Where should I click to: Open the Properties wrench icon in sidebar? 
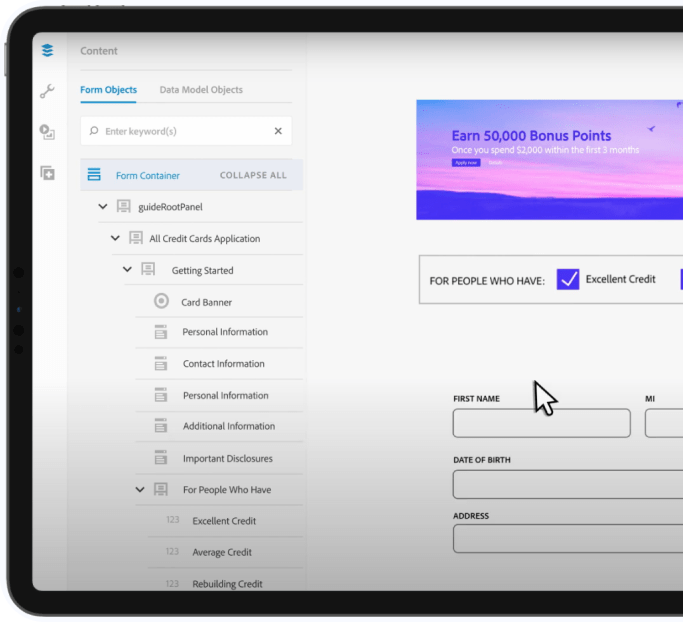[x=47, y=91]
